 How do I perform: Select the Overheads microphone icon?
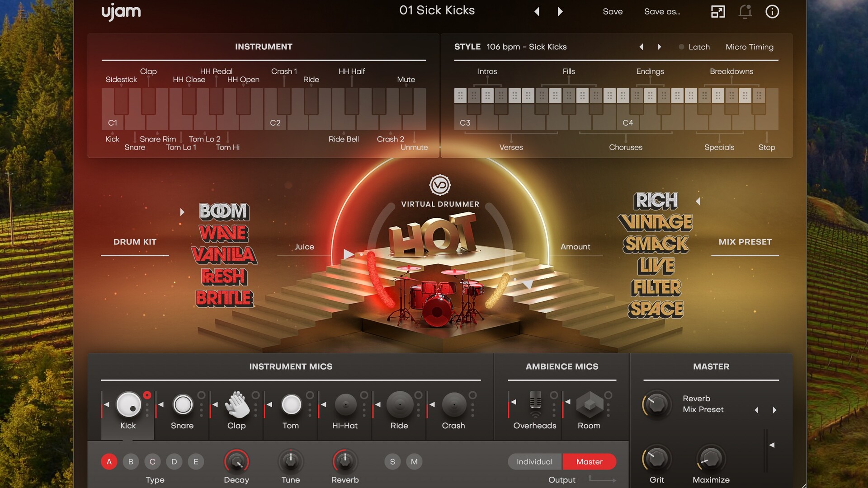coord(535,404)
